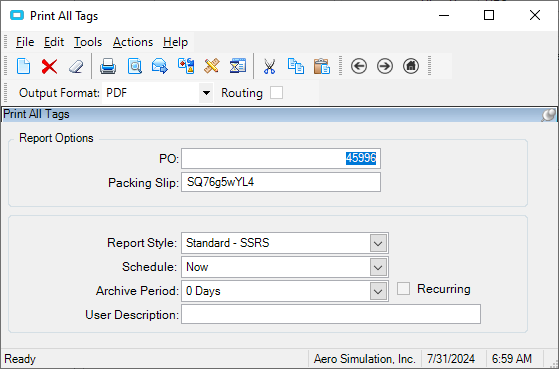559x369 pixels.
Task: Click the back arrow navigation icon
Action: (x=359, y=66)
